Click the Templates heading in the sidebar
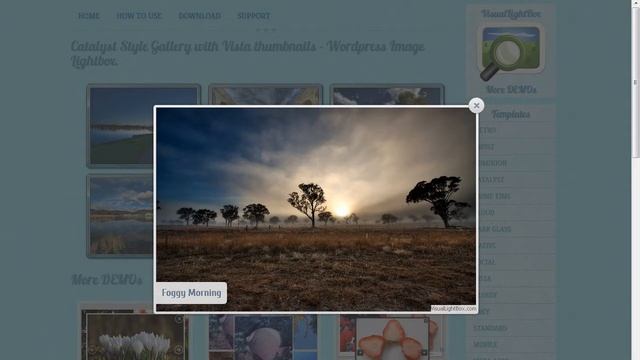Screen dimensions: 640x360 [x=511, y=115]
